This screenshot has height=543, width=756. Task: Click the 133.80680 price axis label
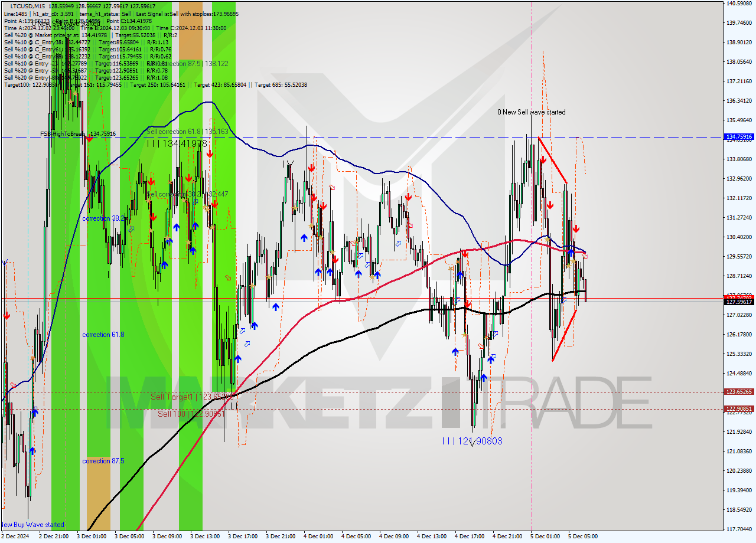(739, 159)
